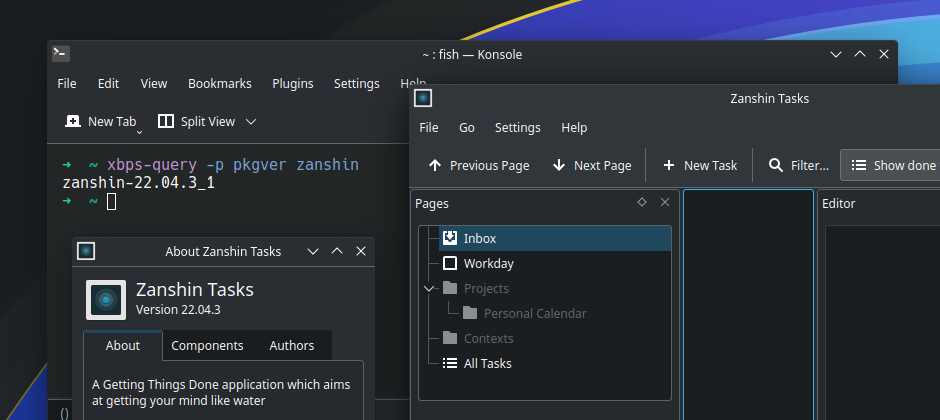Create a New Task in Zanshin
The image size is (940, 420).
coord(700,165)
